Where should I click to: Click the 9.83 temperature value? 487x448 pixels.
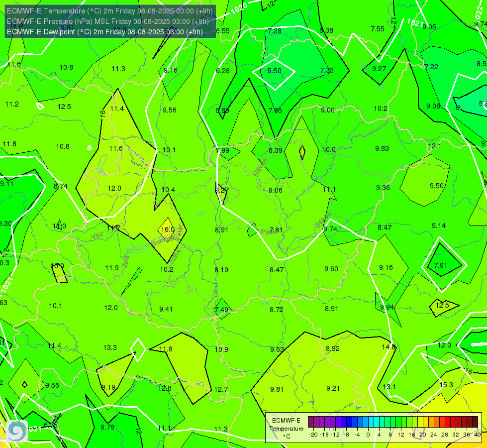[x=382, y=148]
